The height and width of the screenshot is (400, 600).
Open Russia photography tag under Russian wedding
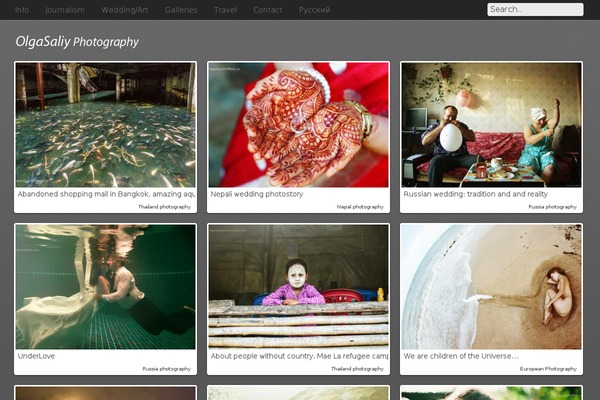coord(553,207)
